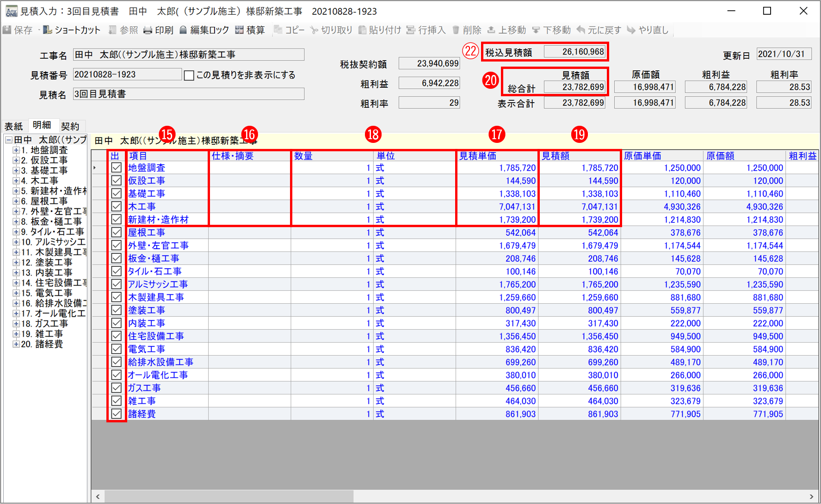Uncheck the 地盤調査 row output checkbox
The image size is (821, 504).
(117, 168)
